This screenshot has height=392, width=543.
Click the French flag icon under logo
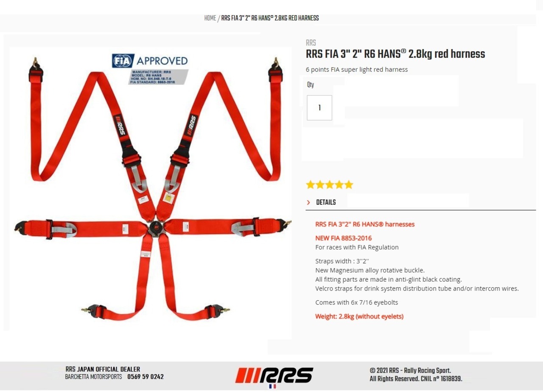click(272, 386)
